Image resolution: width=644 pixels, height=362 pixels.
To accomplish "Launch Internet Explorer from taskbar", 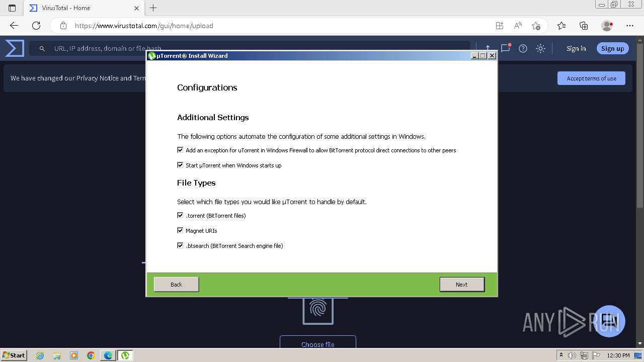I will coord(40,355).
